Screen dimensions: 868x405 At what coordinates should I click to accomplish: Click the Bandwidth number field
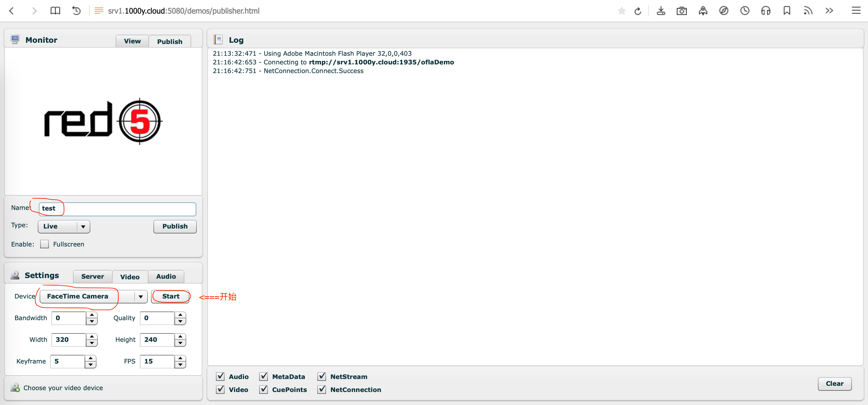pos(69,318)
